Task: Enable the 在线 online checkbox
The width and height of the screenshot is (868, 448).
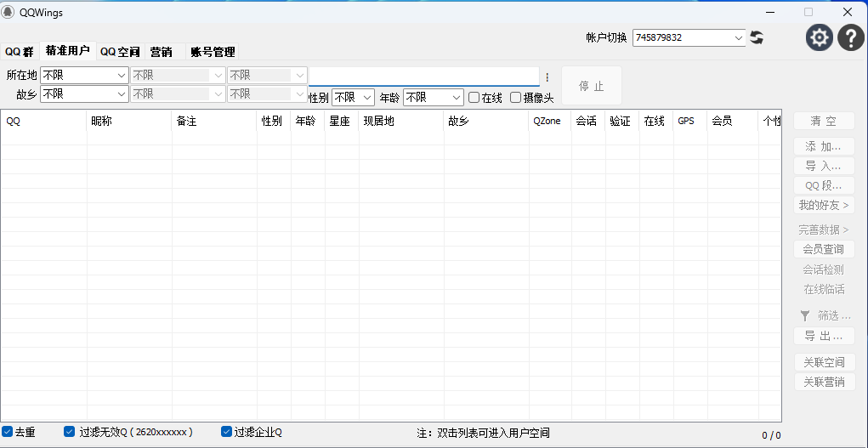Action: click(474, 98)
